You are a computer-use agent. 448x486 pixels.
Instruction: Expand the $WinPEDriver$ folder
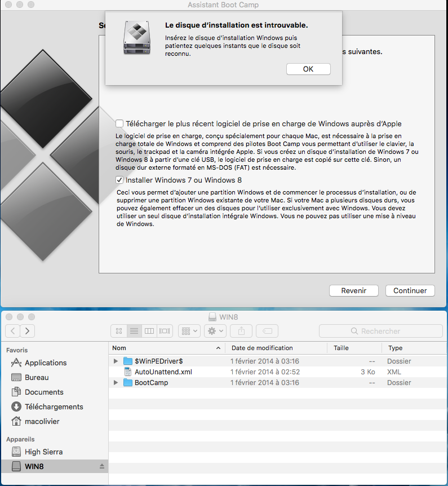click(x=116, y=361)
